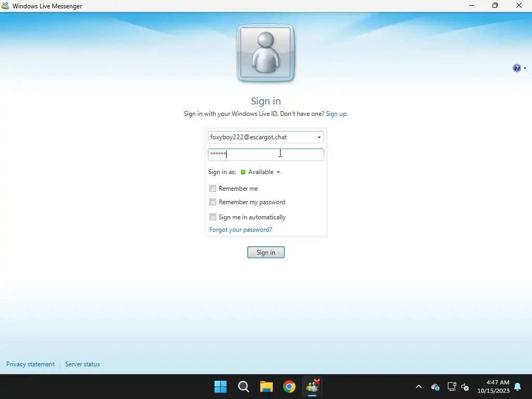Open the network tray icon
This screenshot has width=532, height=399.
pos(451,387)
